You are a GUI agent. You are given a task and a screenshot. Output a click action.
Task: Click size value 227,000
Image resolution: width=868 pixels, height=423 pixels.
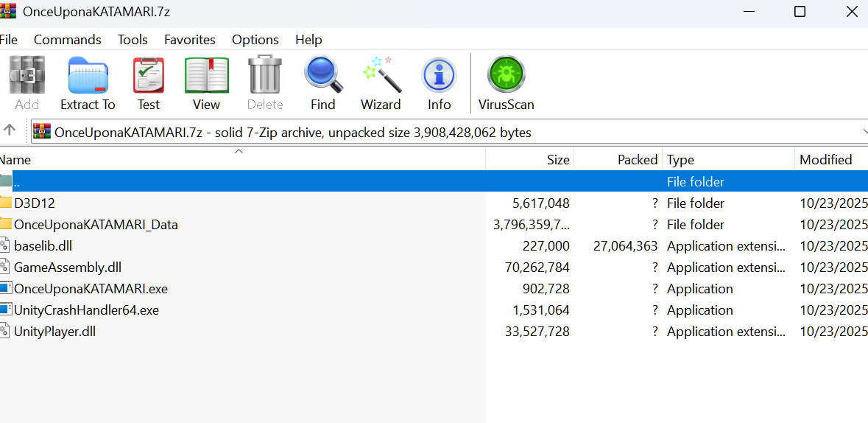546,245
